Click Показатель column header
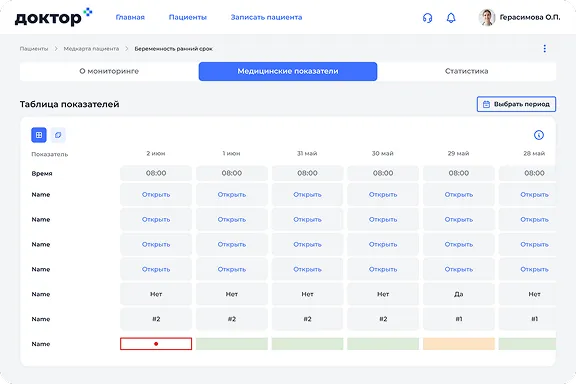576x384 pixels. coord(50,154)
